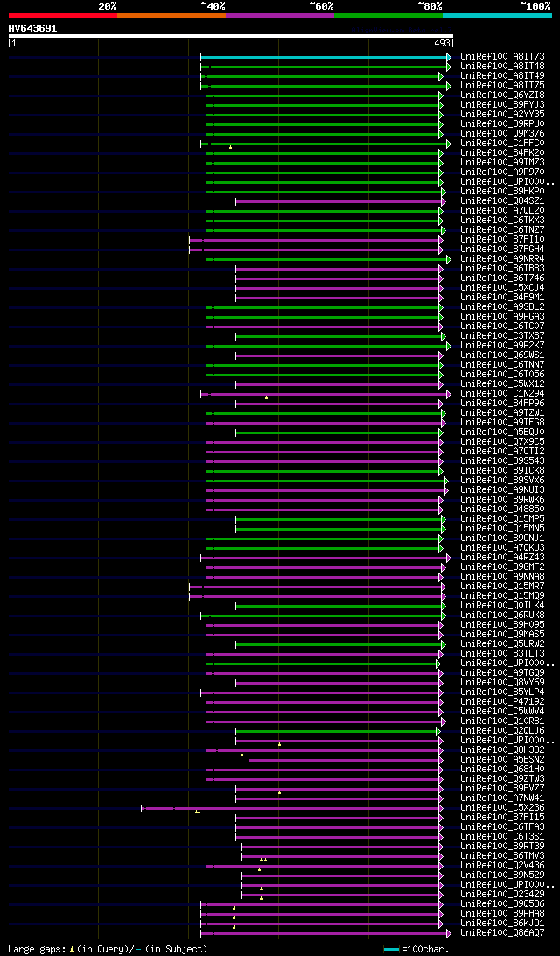Viewport: 560px width, 956px height.
Task: Open hit UniRef100_Q8H3D2
Action: (503, 750)
